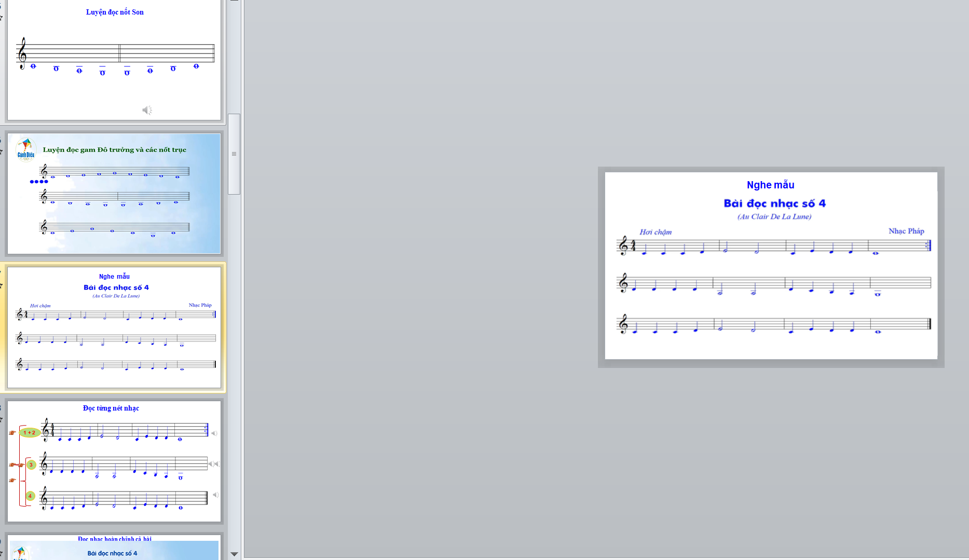Select the green oval labeled 1 + 2

point(30,432)
